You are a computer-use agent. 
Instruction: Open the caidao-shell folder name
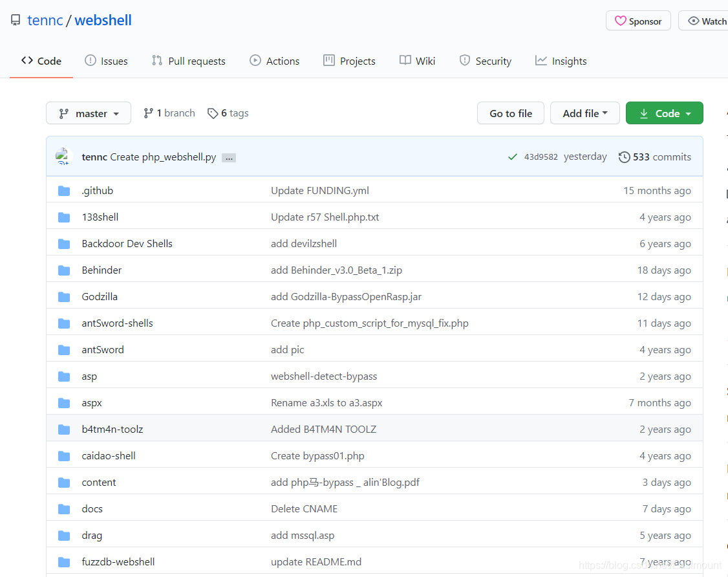[109, 456]
